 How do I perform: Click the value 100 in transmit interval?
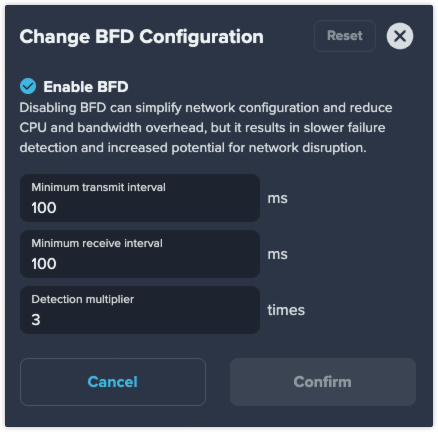click(x=44, y=208)
